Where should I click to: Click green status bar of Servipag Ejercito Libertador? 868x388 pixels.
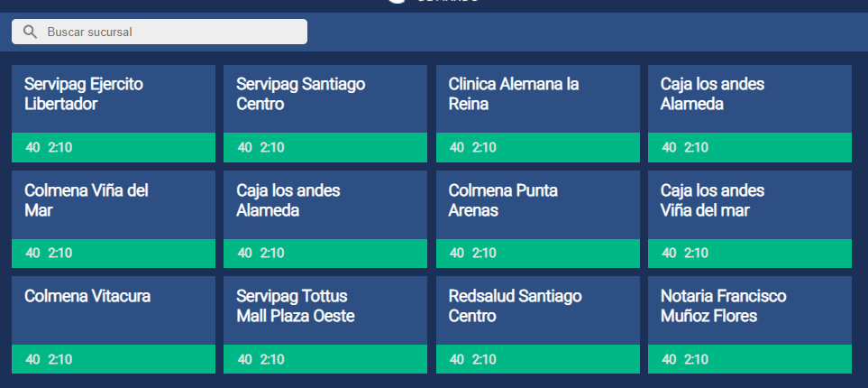tap(114, 147)
